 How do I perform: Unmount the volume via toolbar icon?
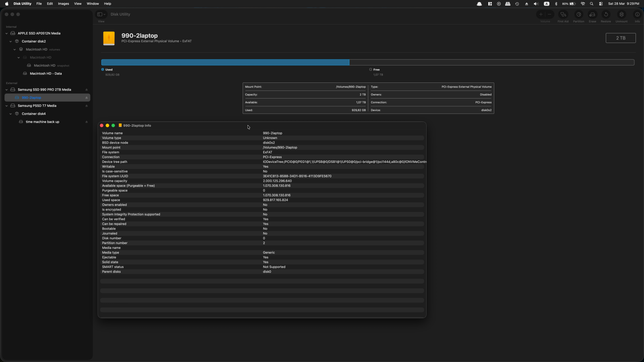click(x=621, y=15)
